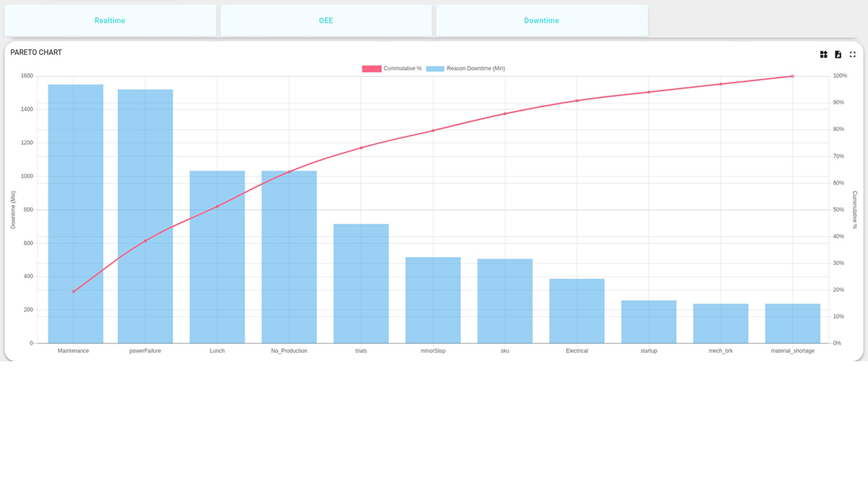Open the widget actions icon on chart header
The image size is (868, 488).
coord(823,54)
